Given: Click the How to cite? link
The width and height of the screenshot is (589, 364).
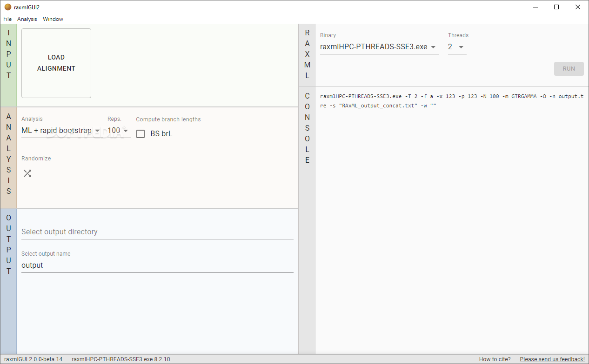Looking at the screenshot, I should (495, 359).
